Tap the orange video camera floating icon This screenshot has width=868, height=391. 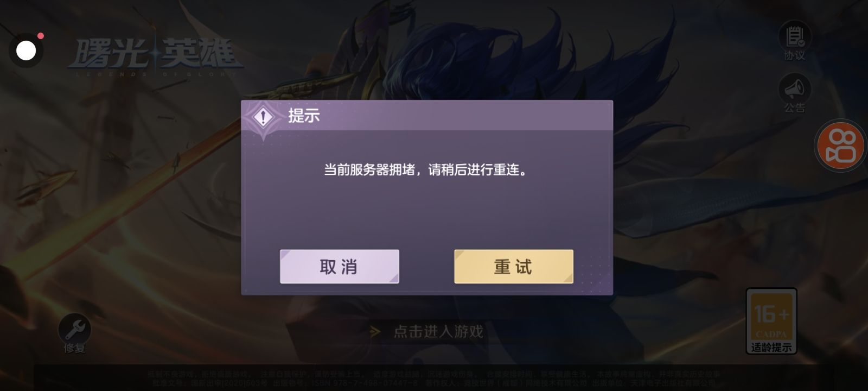click(842, 146)
